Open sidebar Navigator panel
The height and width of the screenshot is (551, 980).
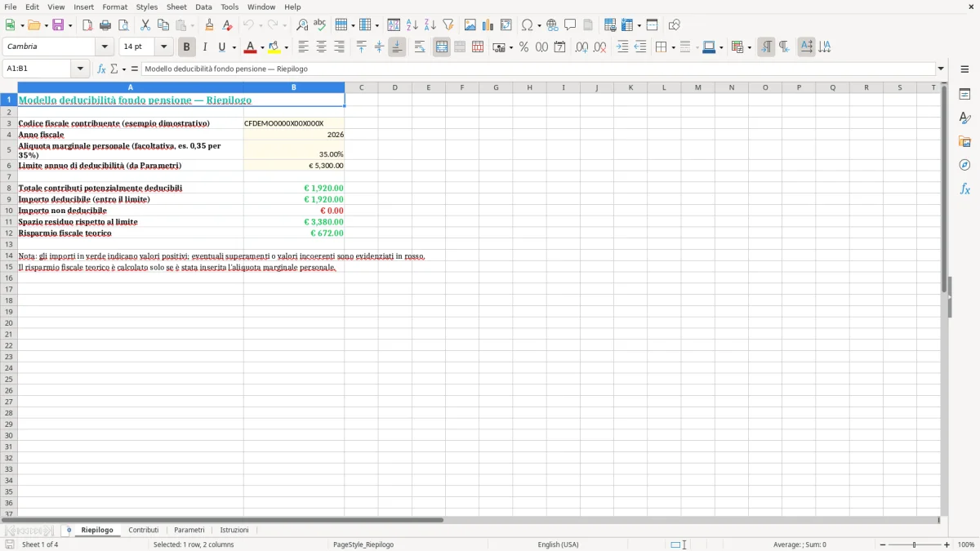pyautogui.click(x=964, y=165)
